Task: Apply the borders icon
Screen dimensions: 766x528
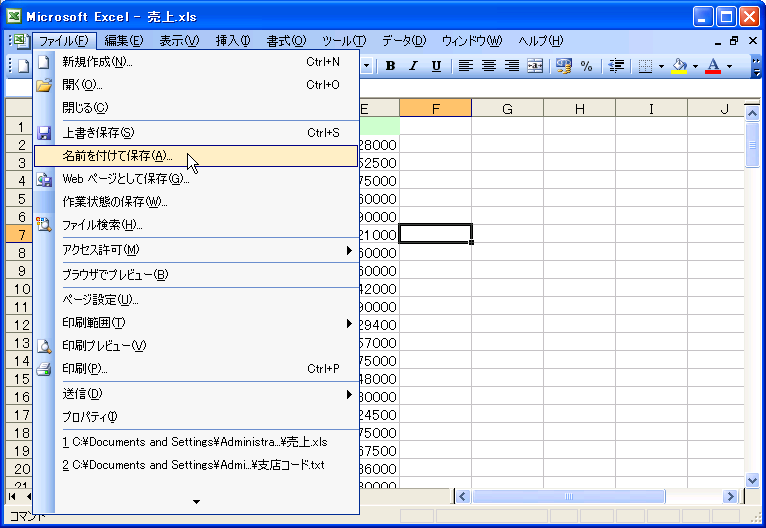Action: [645, 66]
